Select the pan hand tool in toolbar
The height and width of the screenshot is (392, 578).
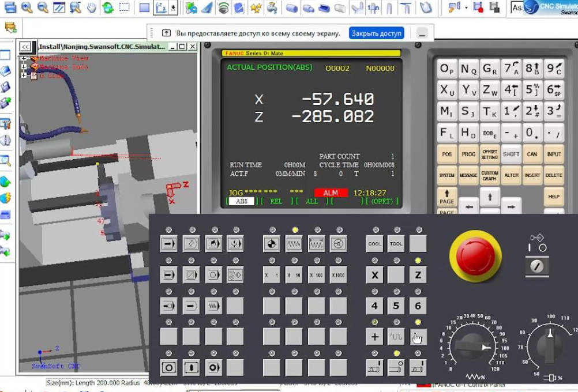pos(92,7)
